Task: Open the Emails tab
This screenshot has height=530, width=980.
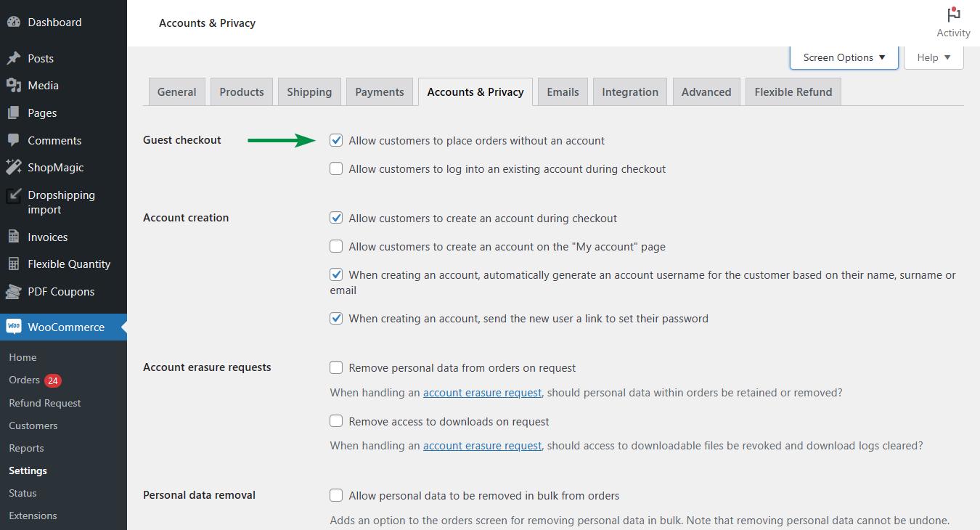Action: coord(563,92)
